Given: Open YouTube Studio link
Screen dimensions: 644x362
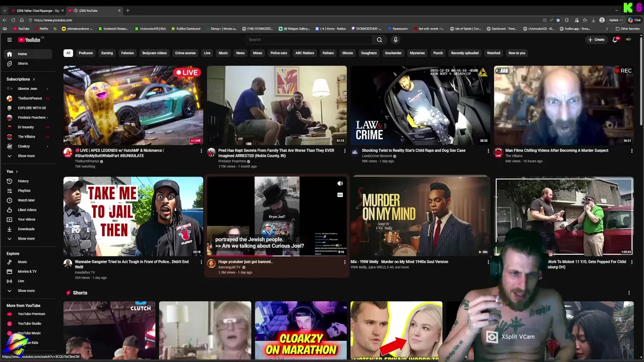Looking at the screenshot, I should pyautogui.click(x=27, y=323).
